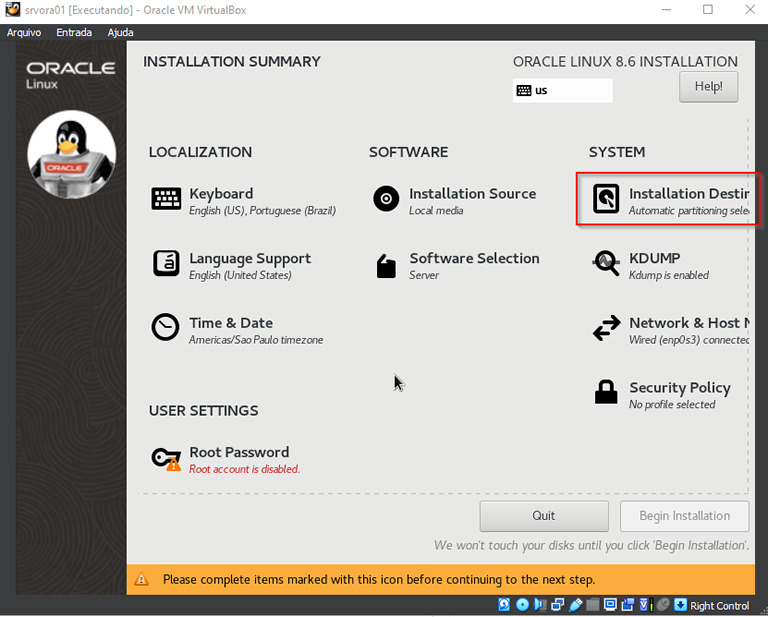The image size is (768, 617).
Task: Click the KDUMP label
Action: [654, 258]
